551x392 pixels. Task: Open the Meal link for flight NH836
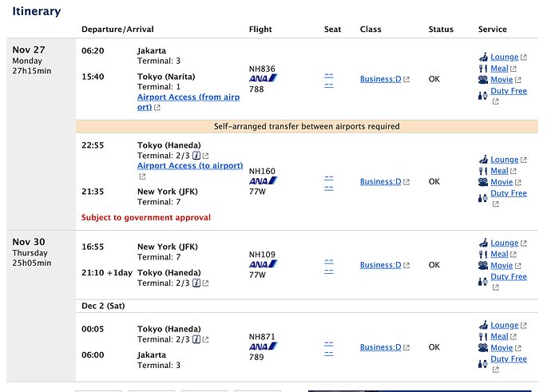[x=499, y=69]
